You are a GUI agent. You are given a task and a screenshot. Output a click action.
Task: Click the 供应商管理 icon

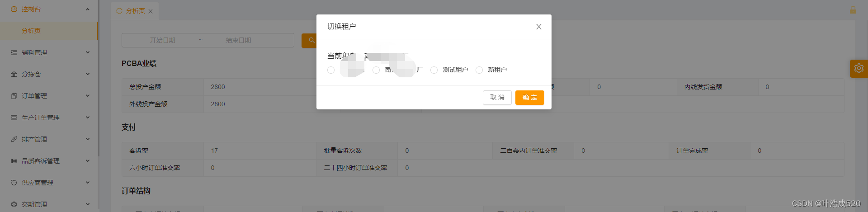14,183
